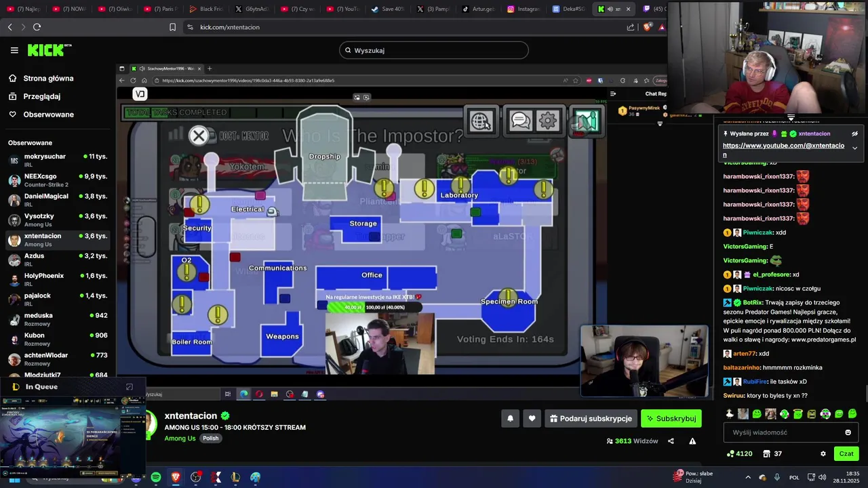This screenshot has width=868, height=488.
Task: Open League of Legends taskbar icon
Action: coord(235,477)
